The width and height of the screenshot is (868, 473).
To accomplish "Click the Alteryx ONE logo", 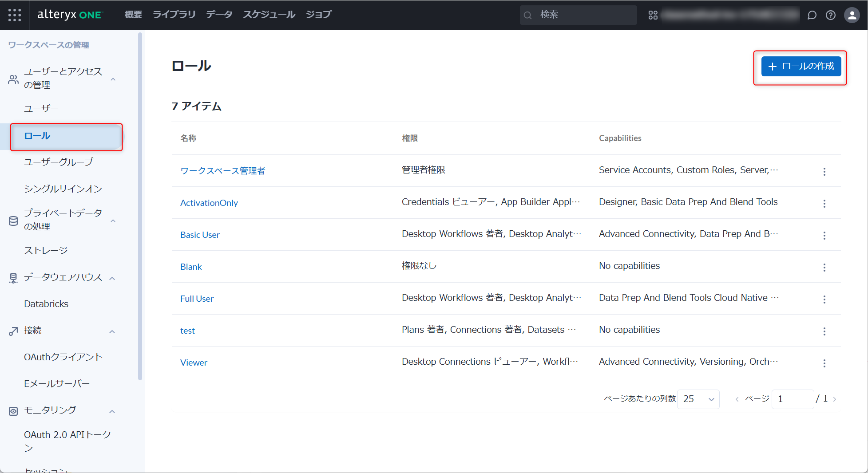I will pyautogui.click(x=70, y=15).
